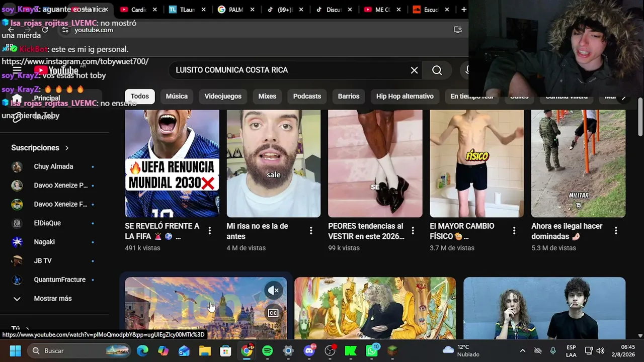Open options for "EL MAYOR CAMBIO FÍSICO" short
Screen dimensions: 644x362
514,231
